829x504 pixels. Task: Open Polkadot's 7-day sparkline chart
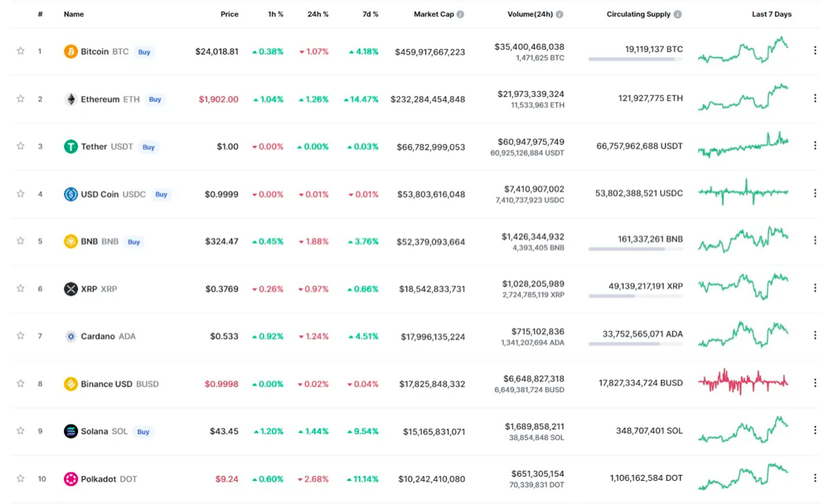click(x=744, y=477)
